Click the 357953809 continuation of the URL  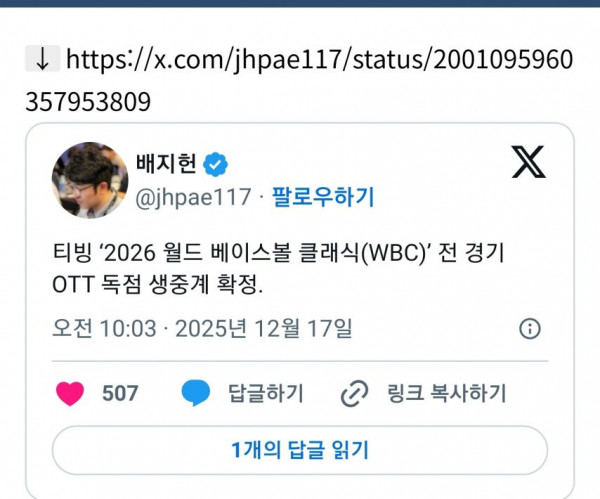coord(88,102)
